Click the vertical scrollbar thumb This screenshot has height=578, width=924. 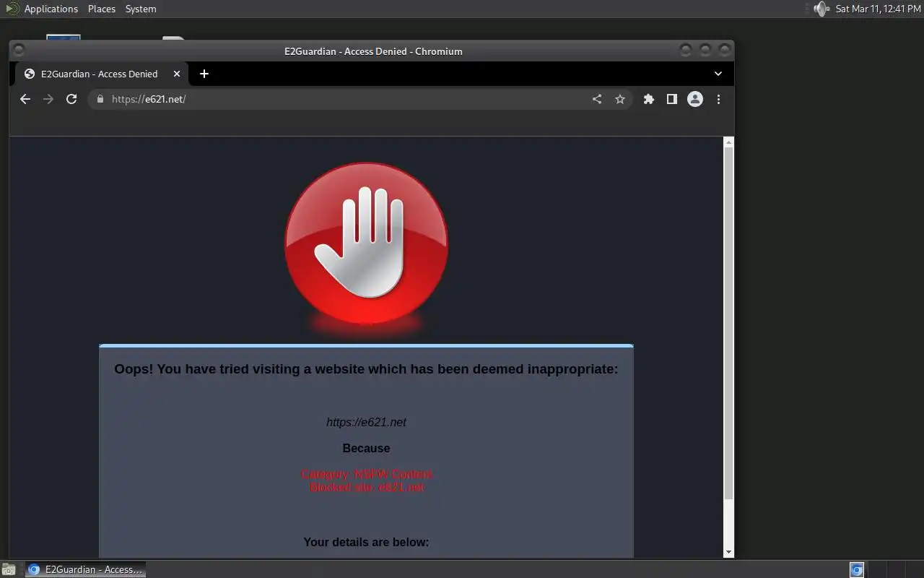(x=728, y=323)
